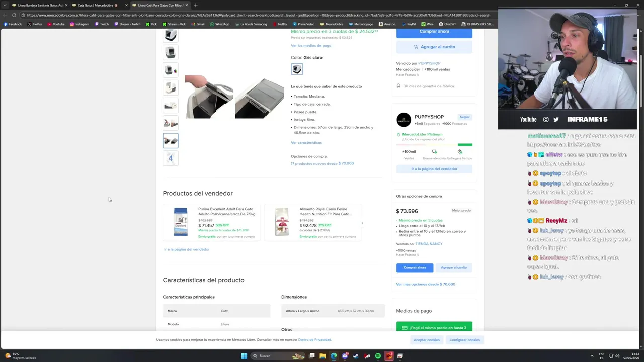Viewport: 644px width, 362px height.
Task: Open 17 productos nuevos desde $ 70.000
Action: tap(322, 163)
